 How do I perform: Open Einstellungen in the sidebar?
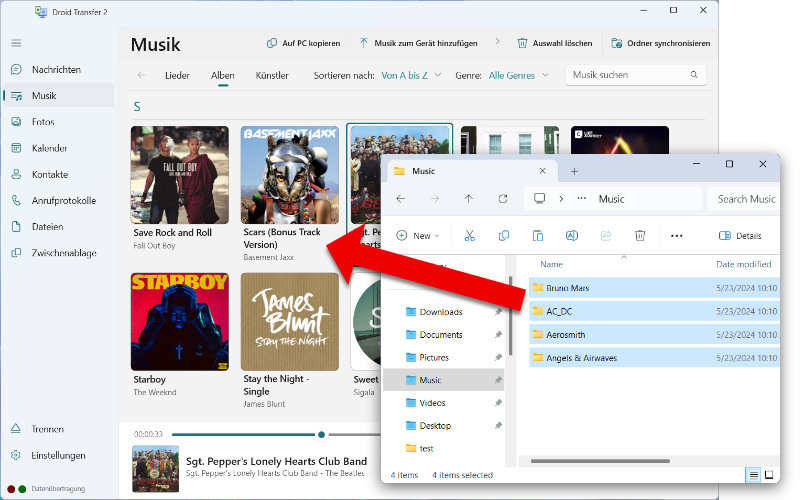click(x=56, y=455)
